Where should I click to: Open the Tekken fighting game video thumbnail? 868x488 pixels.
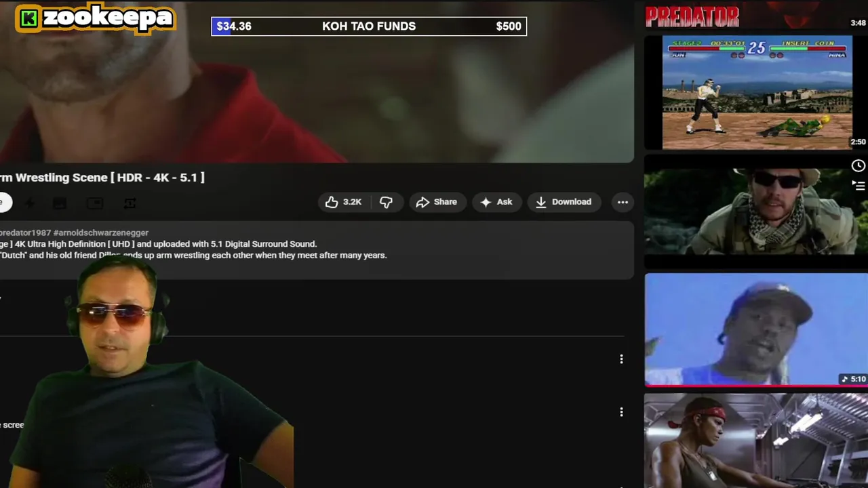tap(757, 92)
